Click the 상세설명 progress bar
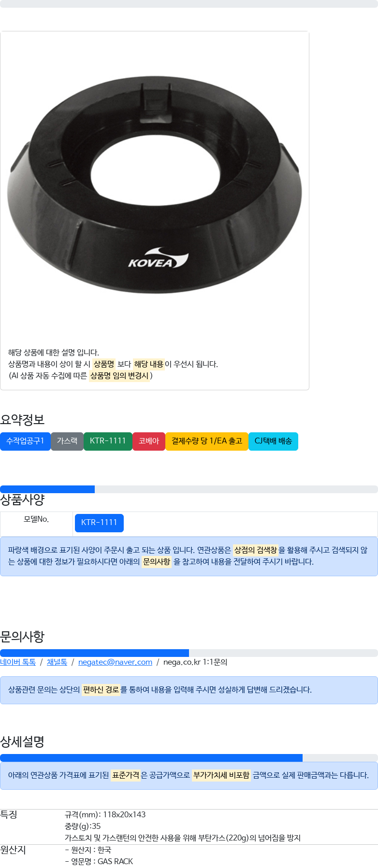The height and width of the screenshot is (868, 378). 189,758
